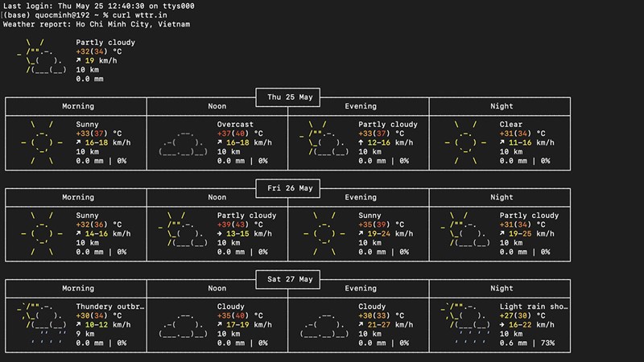The height and width of the screenshot is (362, 644).
Task: Click the Thursday Night clear sun icon
Action: click(x=466, y=143)
